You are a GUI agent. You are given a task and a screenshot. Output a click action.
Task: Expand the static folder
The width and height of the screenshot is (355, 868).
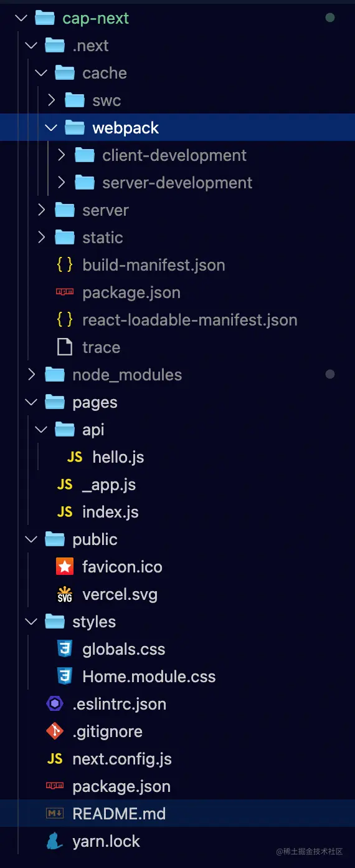click(41, 238)
